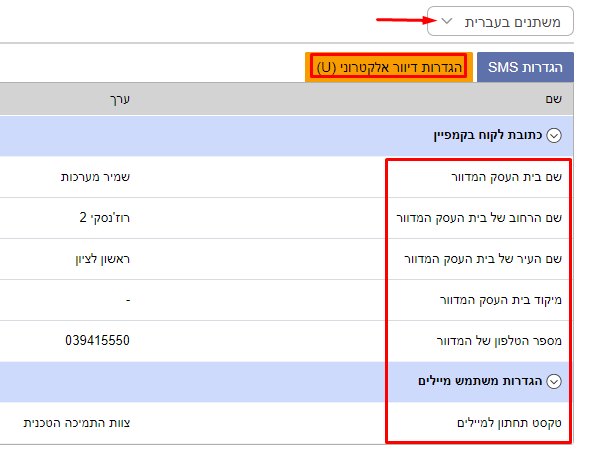Screen dimensions: 589x450
Task: Click the city value ראשון לציון
Action: (103, 259)
